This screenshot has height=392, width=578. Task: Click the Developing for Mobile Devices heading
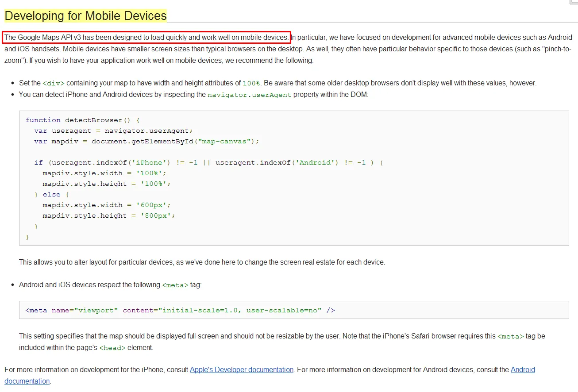coord(85,15)
